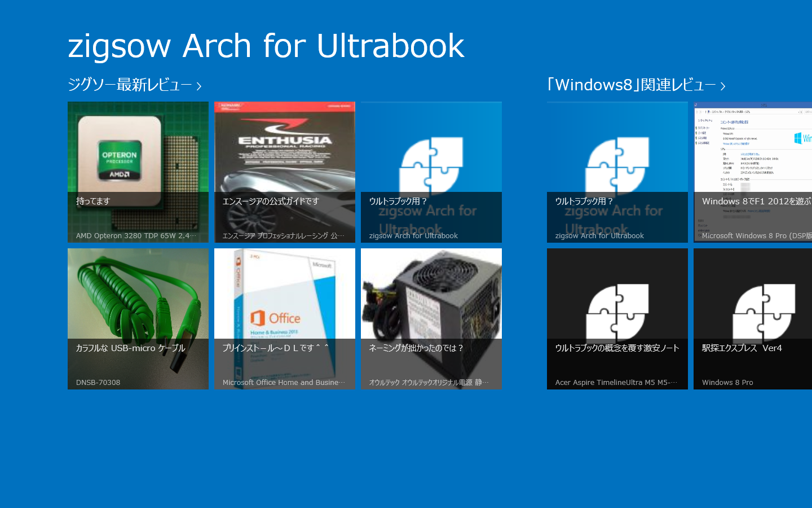
Task: Click the page title zigsow Arch for Ultrabook
Action: 266,46
